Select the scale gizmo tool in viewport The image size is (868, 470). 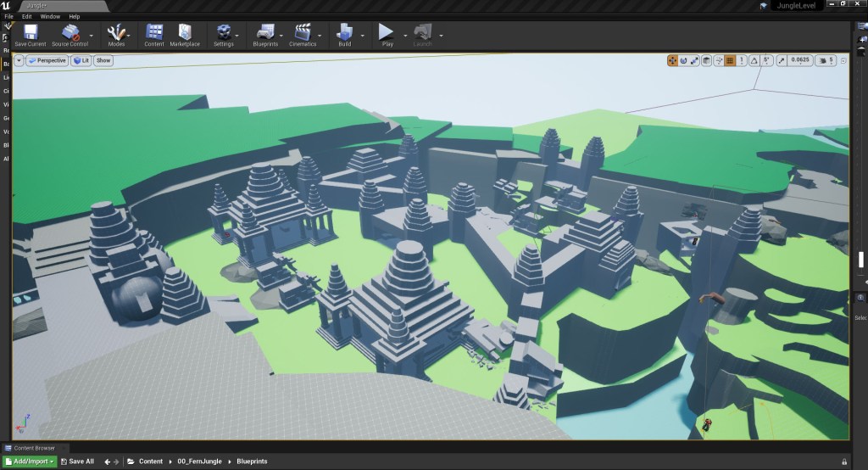click(x=694, y=60)
